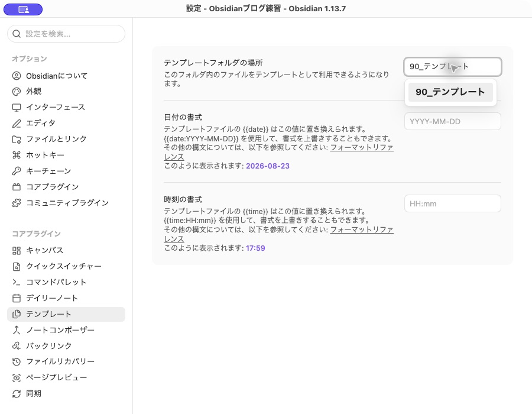The height and width of the screenshot is (414, 532).
Task: Open 同期 plugin settings
Action: (66, 394)
